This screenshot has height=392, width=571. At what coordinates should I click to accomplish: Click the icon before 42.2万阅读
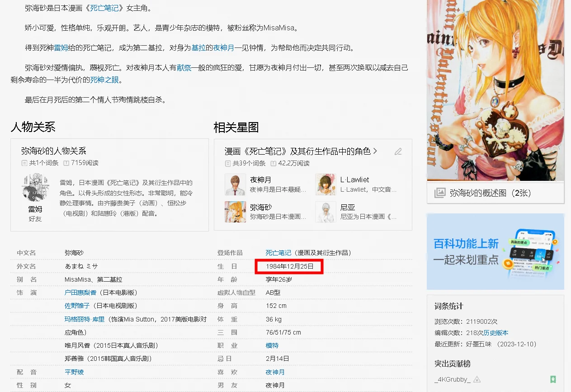[x=273, y=163]
